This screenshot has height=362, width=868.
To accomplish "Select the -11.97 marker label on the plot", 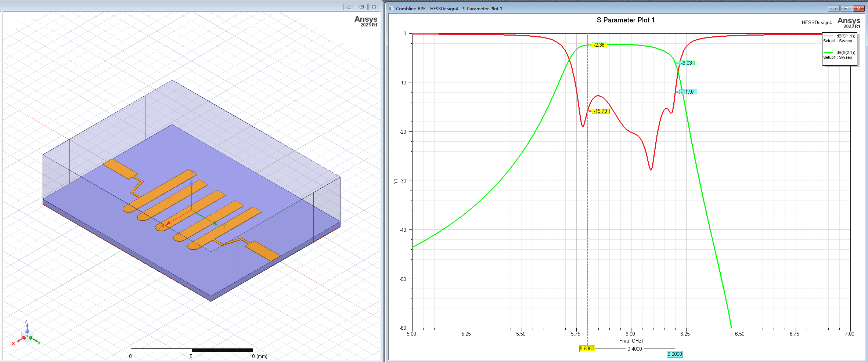I will click(x=688, y=92).
